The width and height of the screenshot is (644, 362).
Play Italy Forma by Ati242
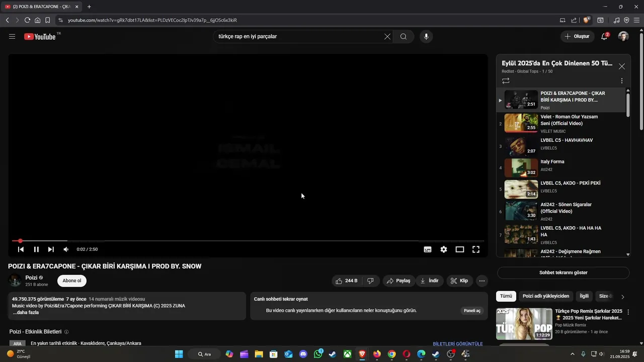(x=562, y=167)
